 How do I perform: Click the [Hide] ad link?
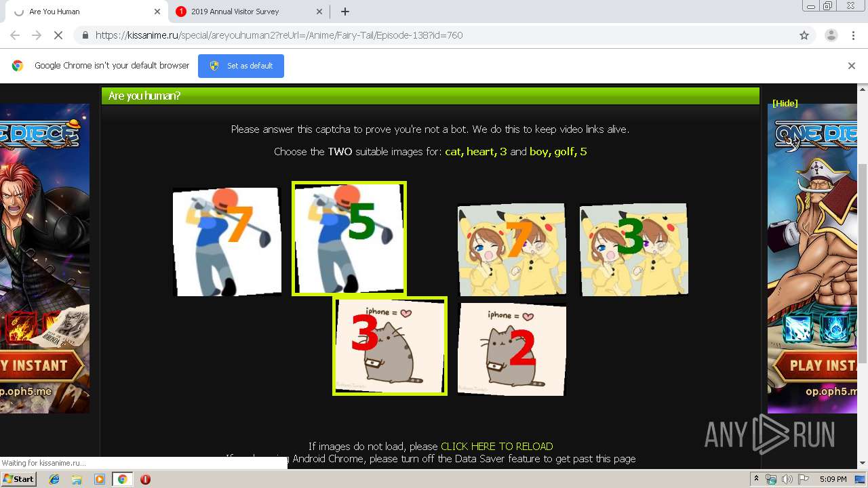[785, 103]
